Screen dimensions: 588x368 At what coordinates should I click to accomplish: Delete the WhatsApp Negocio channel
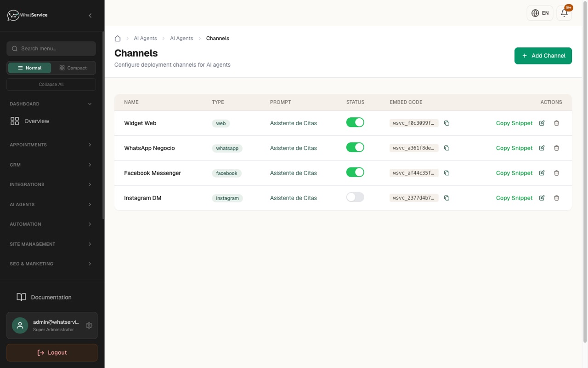tap(557, 148)
